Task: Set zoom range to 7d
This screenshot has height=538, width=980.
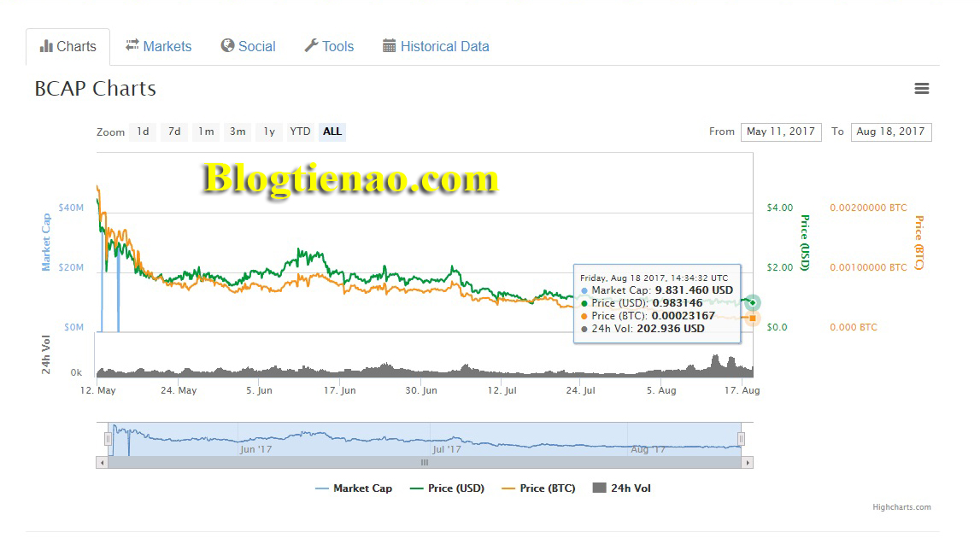Action: [x=174, y=132]
